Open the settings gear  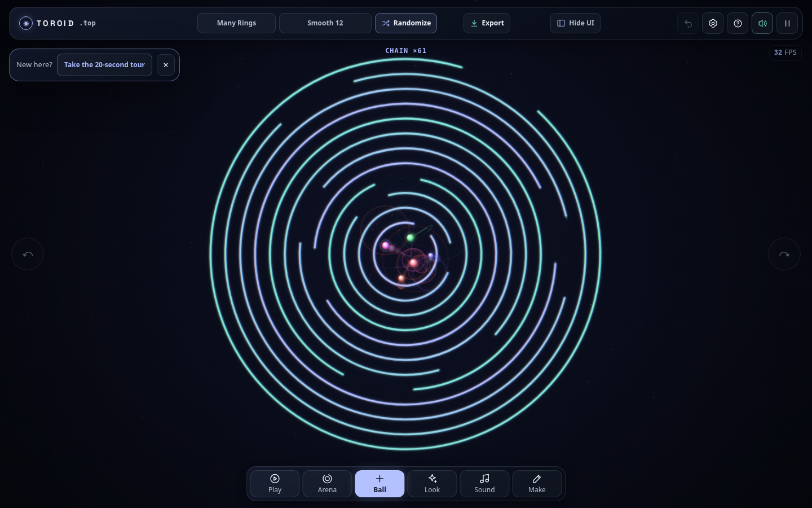713,23
